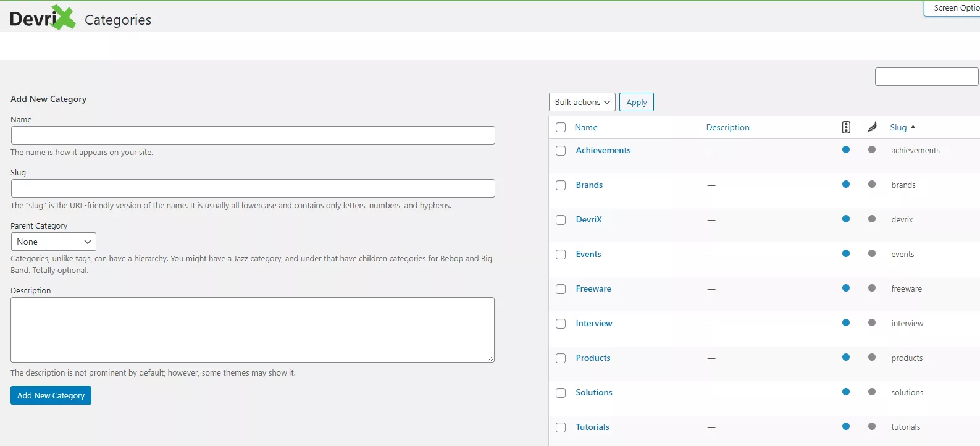Click the blue SEO dot for Tutorials

[x=846, y=426]
